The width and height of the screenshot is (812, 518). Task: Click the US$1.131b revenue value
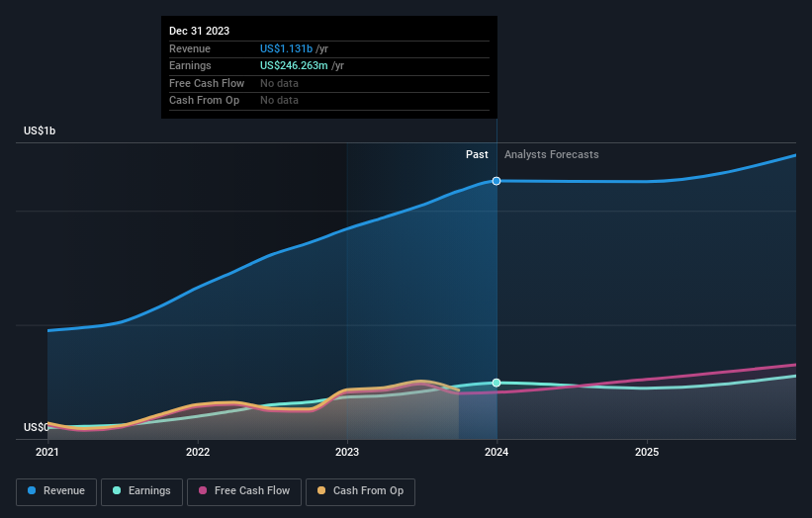286,48
